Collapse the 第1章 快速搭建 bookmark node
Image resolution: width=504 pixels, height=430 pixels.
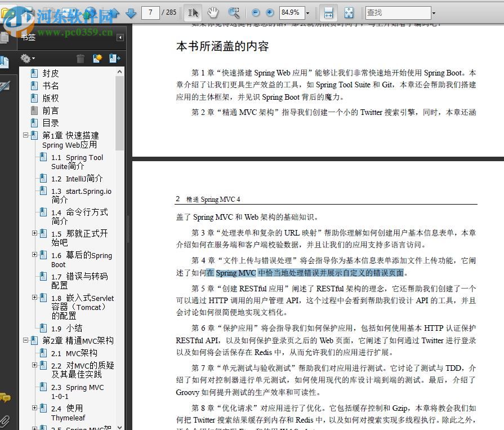tap(25, 135)
